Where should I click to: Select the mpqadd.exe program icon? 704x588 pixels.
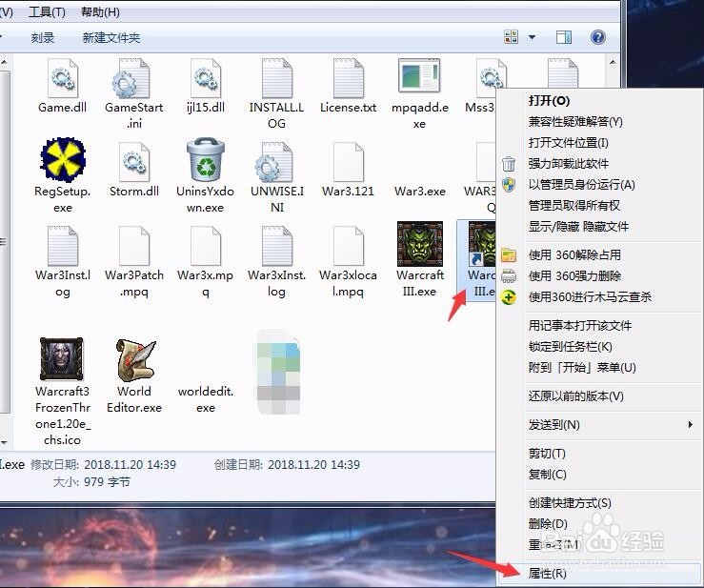pos(419,76)
